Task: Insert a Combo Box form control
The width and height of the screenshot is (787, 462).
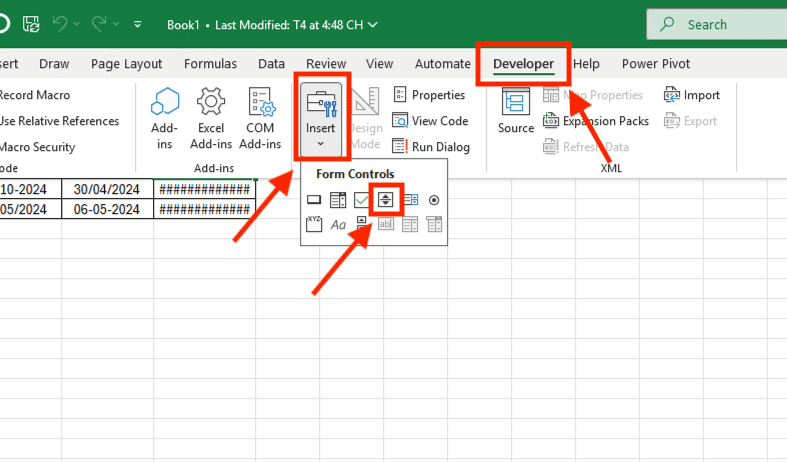Action: (338, 200)
